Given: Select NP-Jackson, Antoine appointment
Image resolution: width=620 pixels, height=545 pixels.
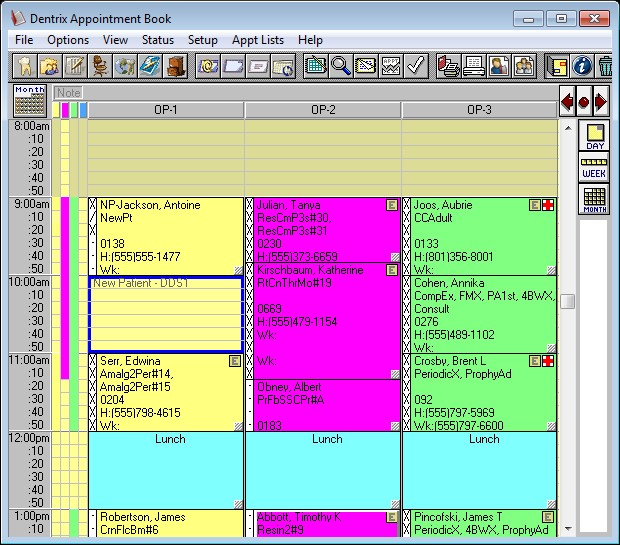Looking at the screenshot, I should pos(166,237).
